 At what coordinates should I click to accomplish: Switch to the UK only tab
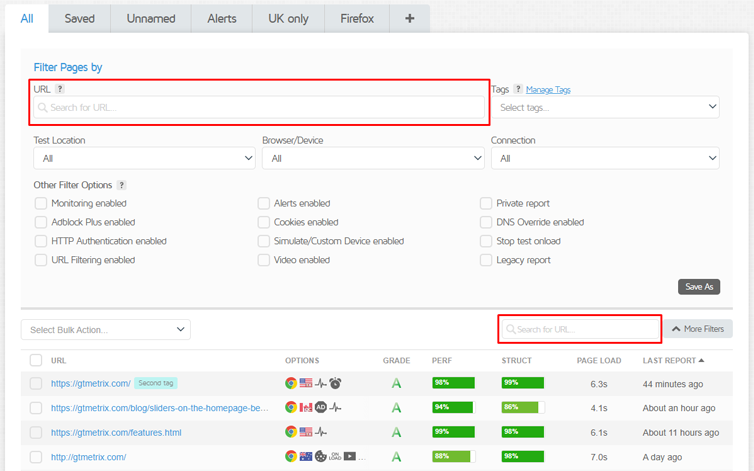pyautogui.click(x=288, y=18)
